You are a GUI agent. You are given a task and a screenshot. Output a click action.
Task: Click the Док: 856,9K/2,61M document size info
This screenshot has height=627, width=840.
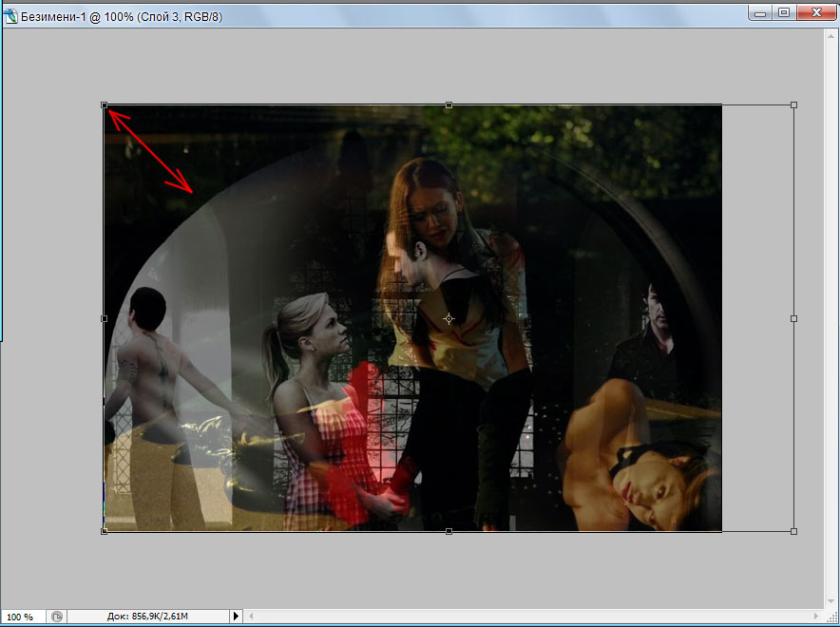[147, 617]
